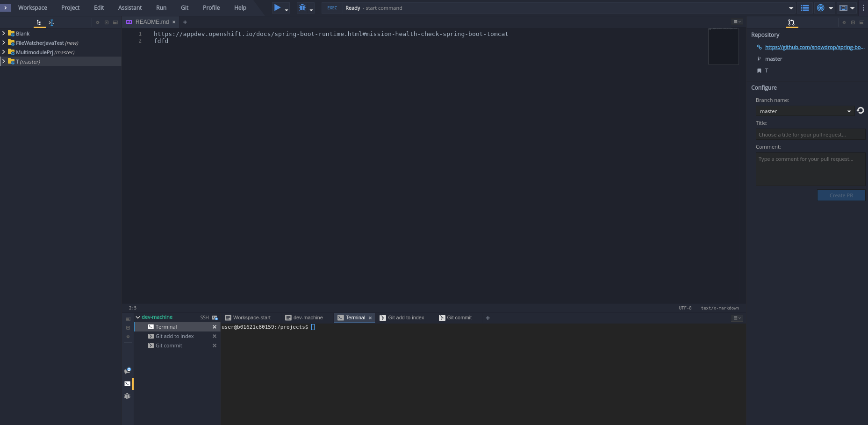Open the Commands panel icon beside Project Explorer
The width and height of the screenshot is (868, 425).
coord(51,22)
